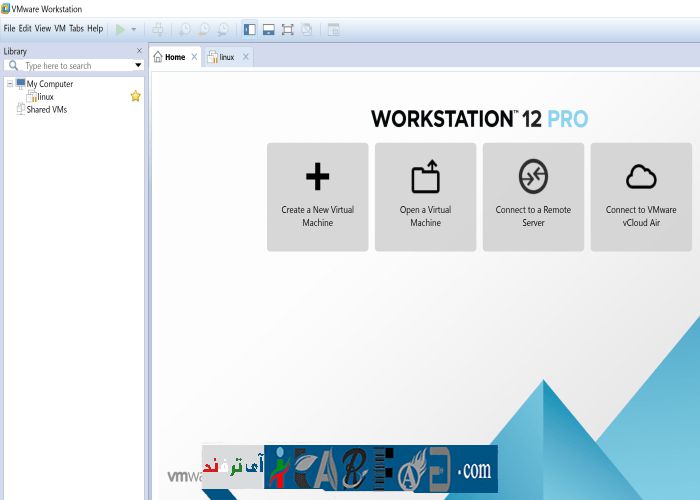Collapse the My Computer tree node
Viewport: 700px width, 500px height.
10,84
